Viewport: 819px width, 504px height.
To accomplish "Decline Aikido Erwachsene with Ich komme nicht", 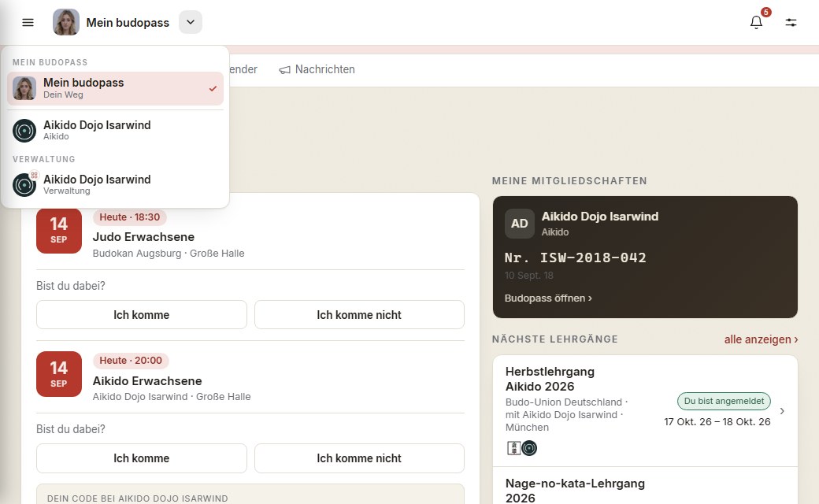I will coord(359,458).
